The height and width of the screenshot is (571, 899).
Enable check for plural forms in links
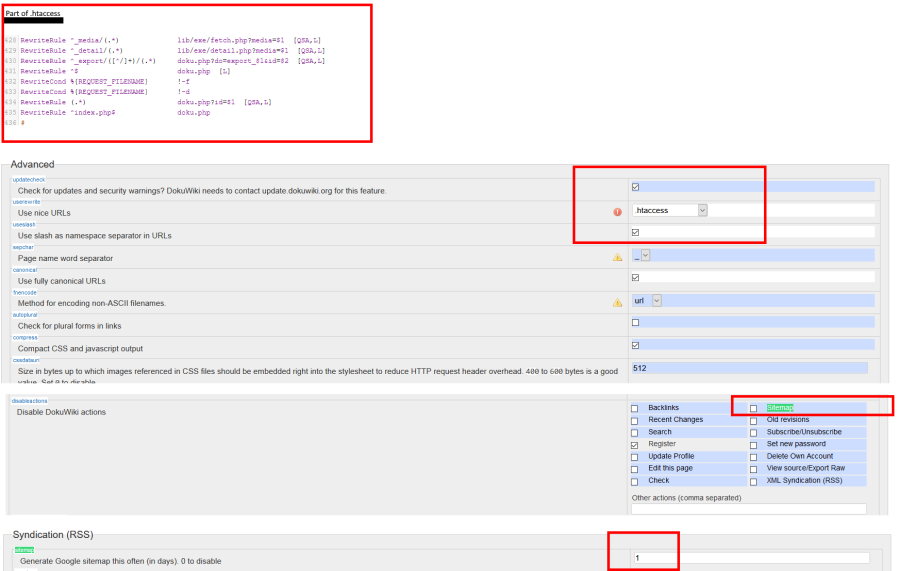(635, 323)
